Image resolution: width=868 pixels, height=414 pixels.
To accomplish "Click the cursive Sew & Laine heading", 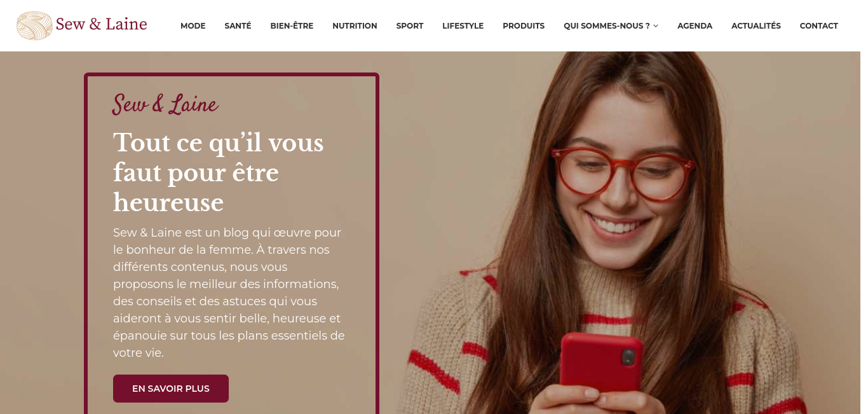I will (165, 104).
